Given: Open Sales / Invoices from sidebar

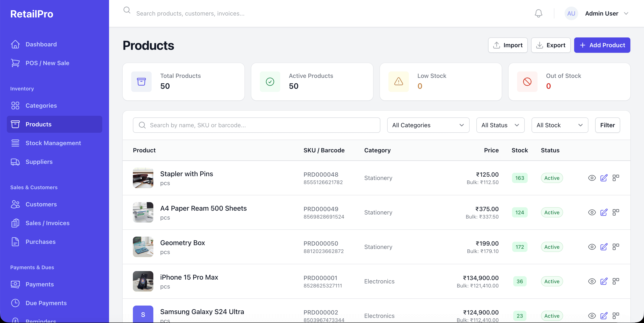Looking at the screenshot, I should (x=47, y=223).
